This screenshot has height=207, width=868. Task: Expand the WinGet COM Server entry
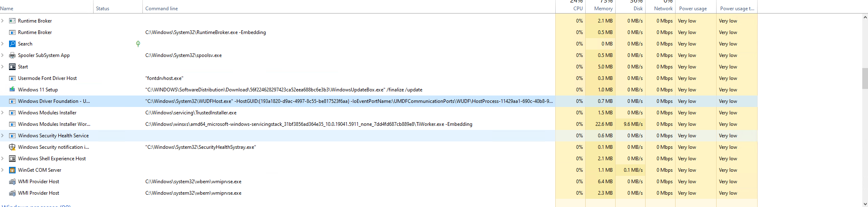click(2, 170)
